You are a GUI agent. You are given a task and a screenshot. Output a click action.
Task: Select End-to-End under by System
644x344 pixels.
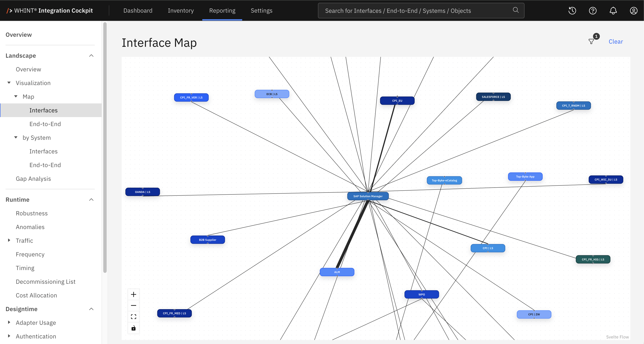point(45,165)
